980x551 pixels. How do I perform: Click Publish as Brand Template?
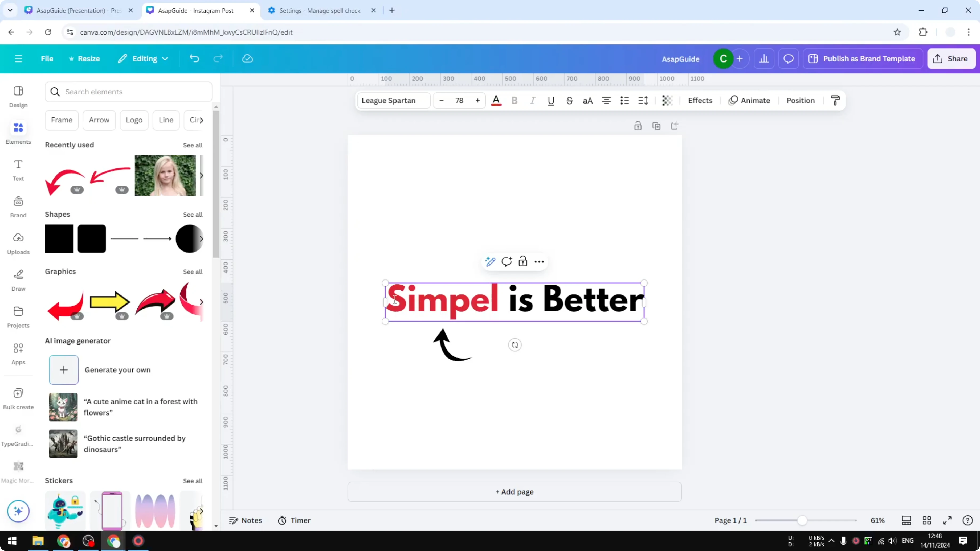[x=863, y=59]
